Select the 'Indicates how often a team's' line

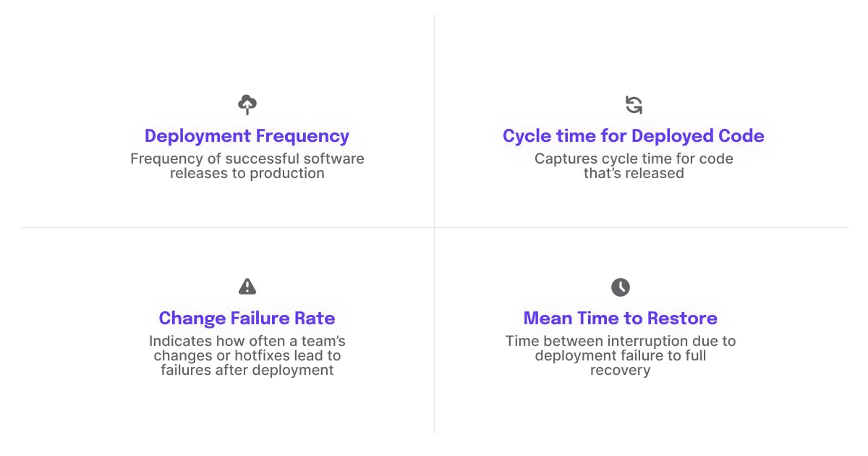pyautogui.click(x=247, y=341)
